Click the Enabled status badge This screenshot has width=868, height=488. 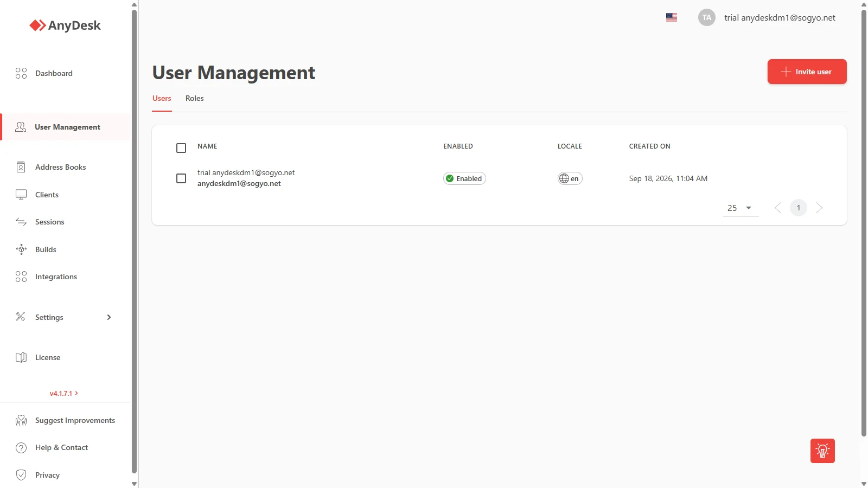[x=464, y=178]
